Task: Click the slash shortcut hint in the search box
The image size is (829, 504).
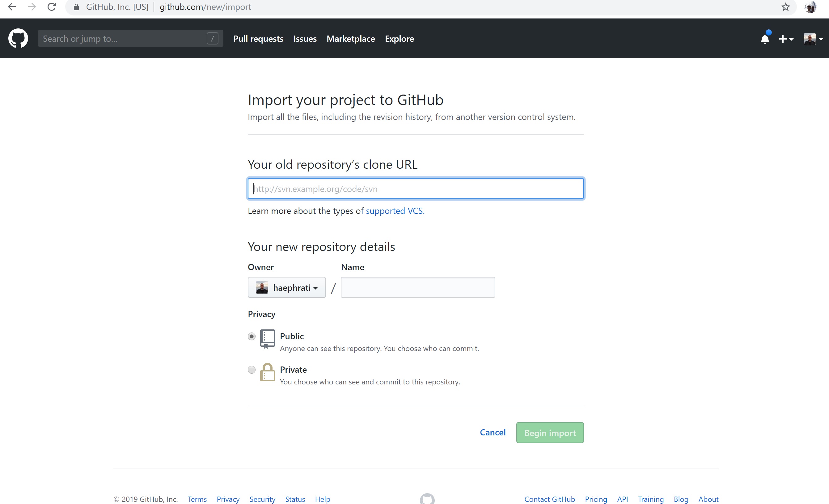Action: point(212,38)
